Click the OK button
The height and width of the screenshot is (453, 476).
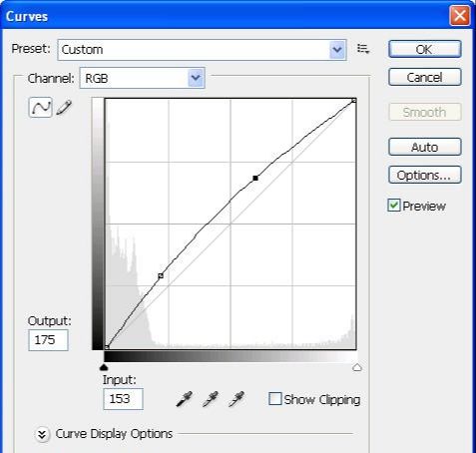(x=425, y=49)
